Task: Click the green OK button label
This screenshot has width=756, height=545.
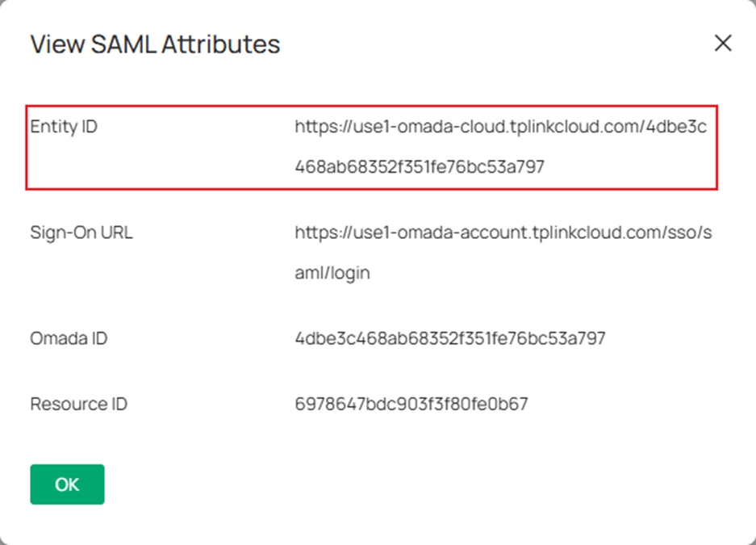Action: click(67, 484)
